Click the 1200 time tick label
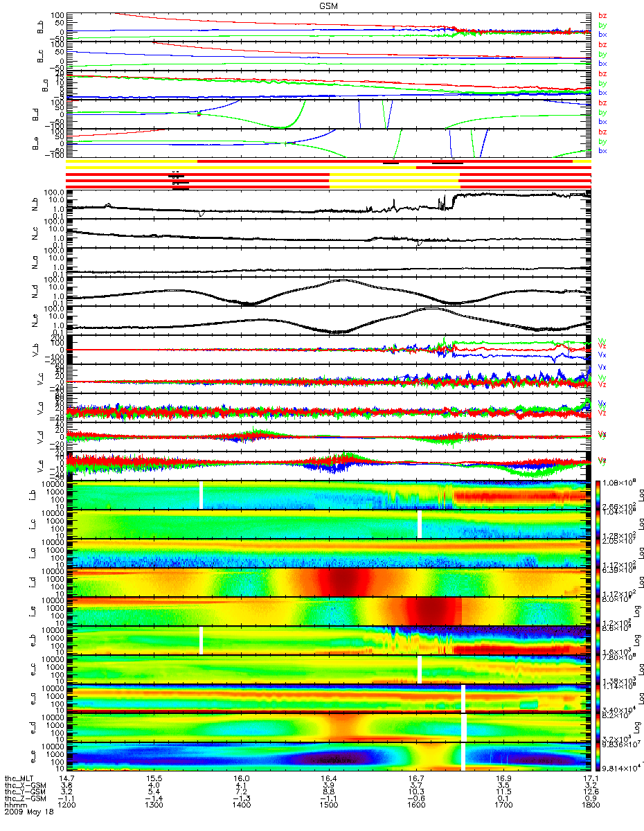This screenshot has height=831, width=644. 66,805
